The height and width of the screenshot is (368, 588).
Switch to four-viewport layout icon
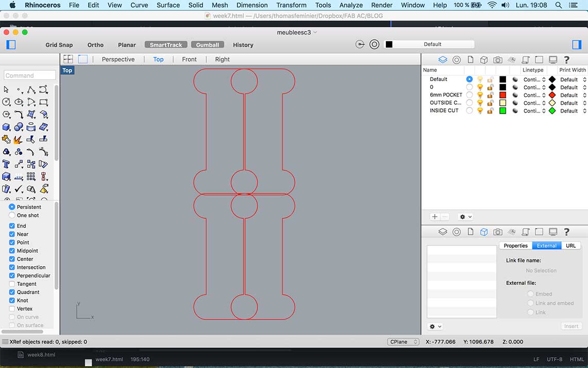68,59
